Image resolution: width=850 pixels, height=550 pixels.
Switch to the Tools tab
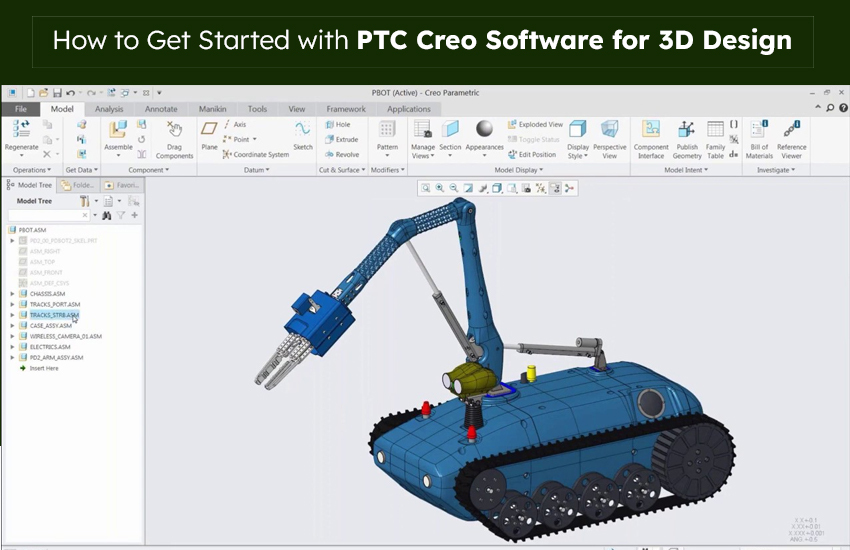coord(257,109)
